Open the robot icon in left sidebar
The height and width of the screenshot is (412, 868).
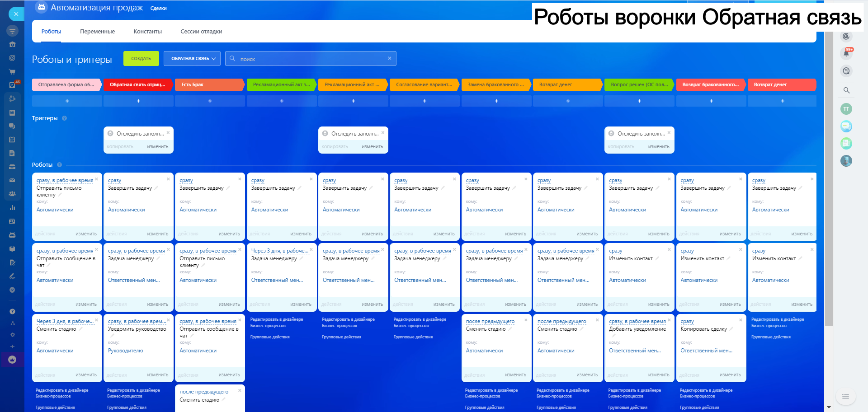tap(12, 235)
